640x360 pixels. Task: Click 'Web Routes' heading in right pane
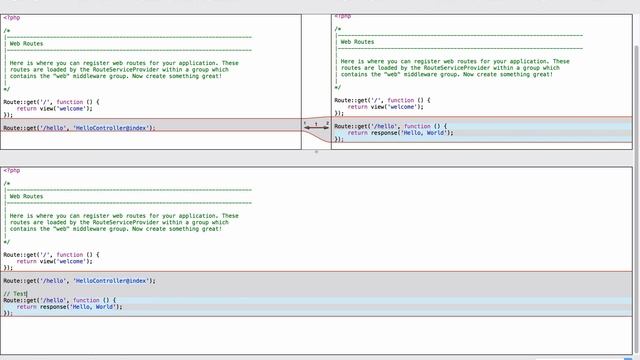coord(358,42)
